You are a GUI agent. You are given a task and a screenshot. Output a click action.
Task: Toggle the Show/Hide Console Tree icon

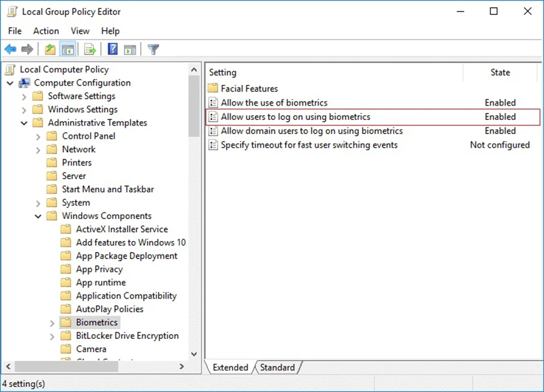67,49
